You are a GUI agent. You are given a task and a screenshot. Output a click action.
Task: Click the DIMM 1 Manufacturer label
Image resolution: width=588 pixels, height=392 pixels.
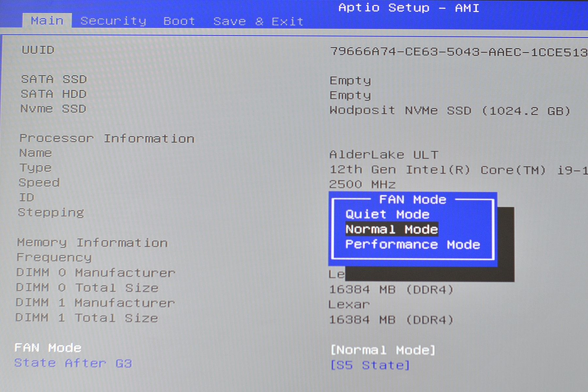tap(95, 303)
